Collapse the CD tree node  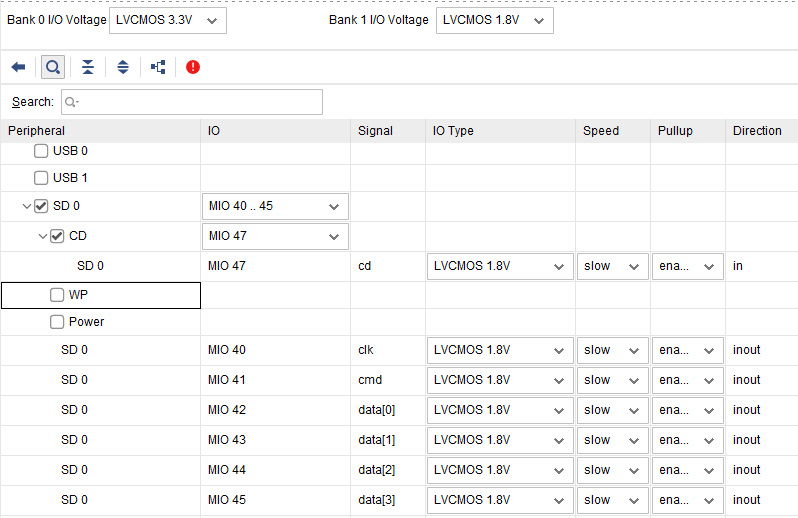point(43,237)
